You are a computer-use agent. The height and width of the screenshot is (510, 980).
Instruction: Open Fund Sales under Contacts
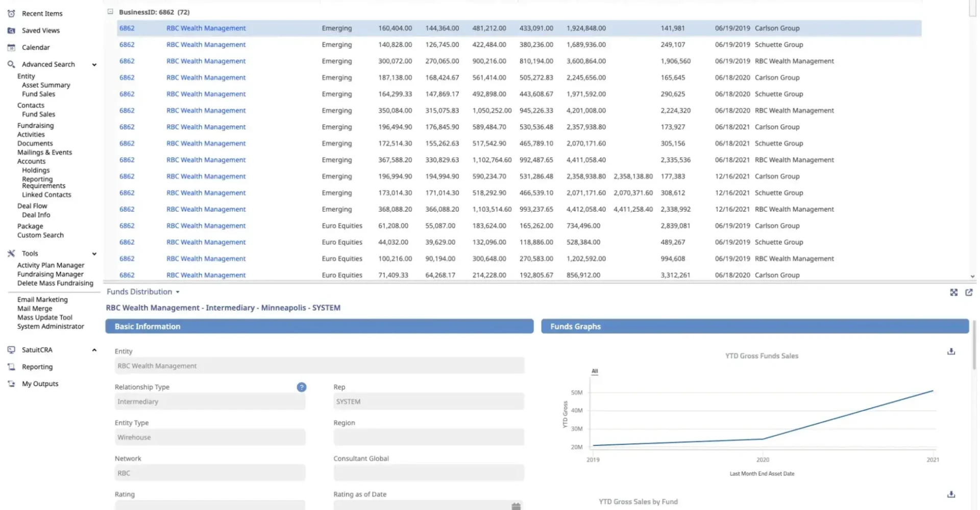(x=38, y=114)
